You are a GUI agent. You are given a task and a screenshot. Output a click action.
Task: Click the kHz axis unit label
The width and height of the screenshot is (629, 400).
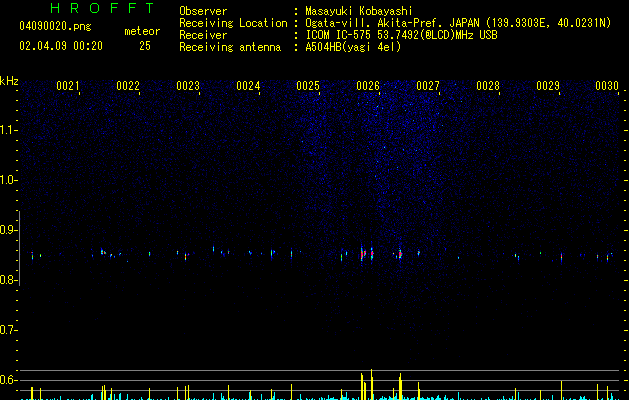9,81
